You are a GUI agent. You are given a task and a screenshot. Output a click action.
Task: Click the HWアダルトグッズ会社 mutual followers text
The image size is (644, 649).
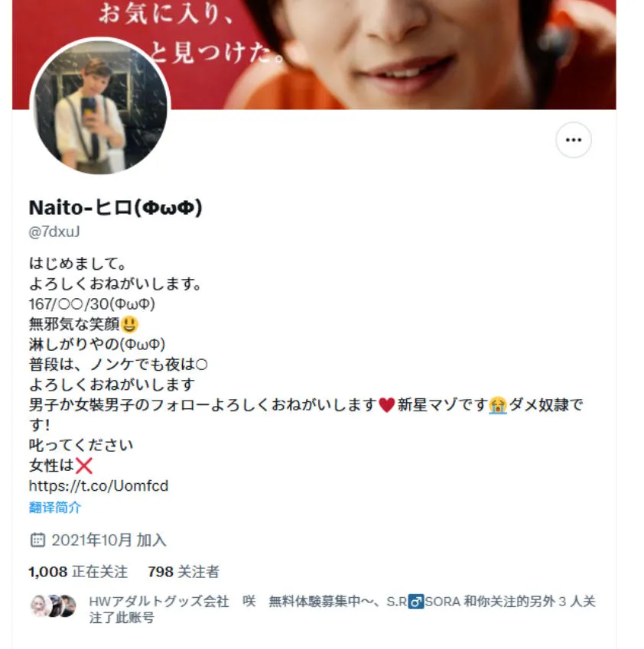[158, 602]
